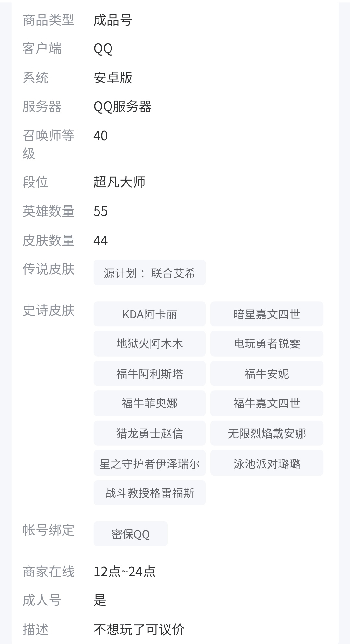Tap the 战斗教授格雷福斯 skin tag

pos(149,493)
